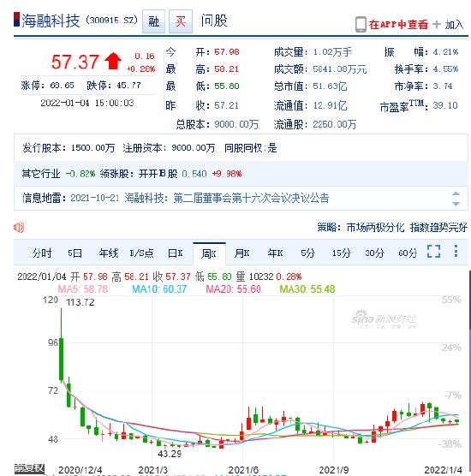Click the 最低 55.80 low price
The width and height of the screenshot is (471, 476).
click(227, 86)
